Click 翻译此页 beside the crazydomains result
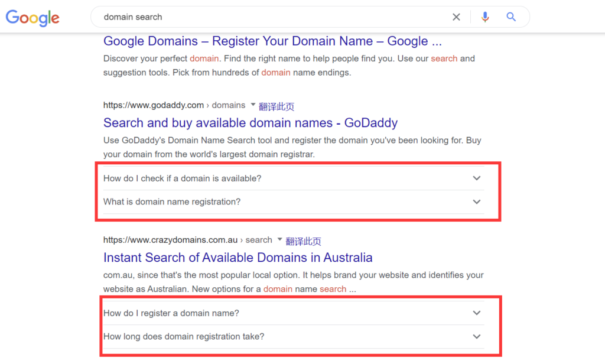The width and height of the screenshot is (605, 364). [304, 241]
